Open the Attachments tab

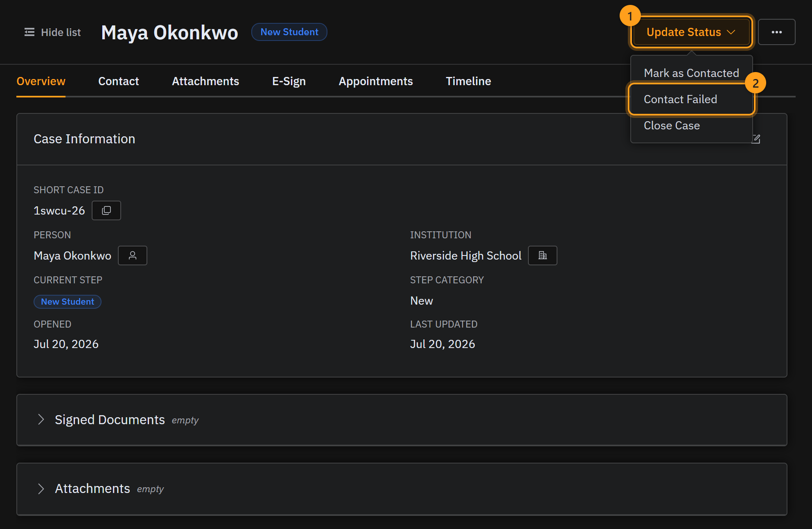[205, 81]
